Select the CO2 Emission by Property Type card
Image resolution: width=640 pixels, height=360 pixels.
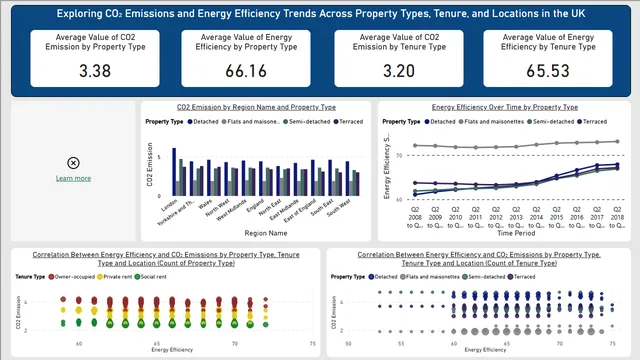coord(95,58)
